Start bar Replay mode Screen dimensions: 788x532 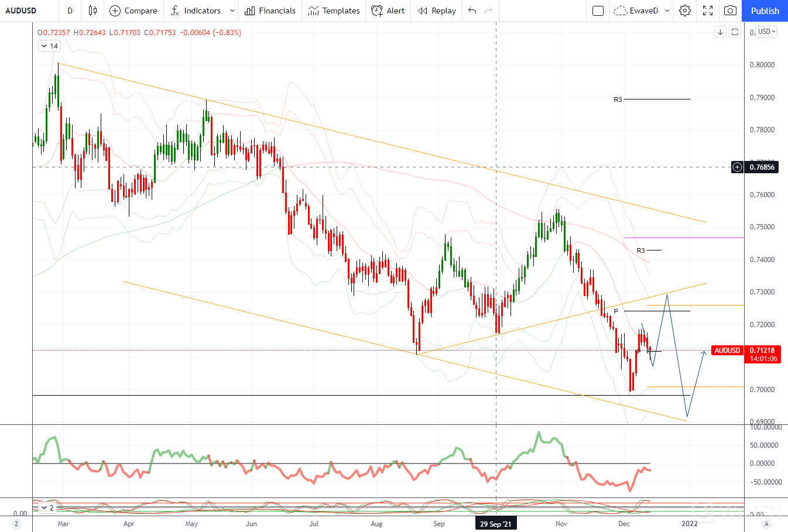point(437,11)
